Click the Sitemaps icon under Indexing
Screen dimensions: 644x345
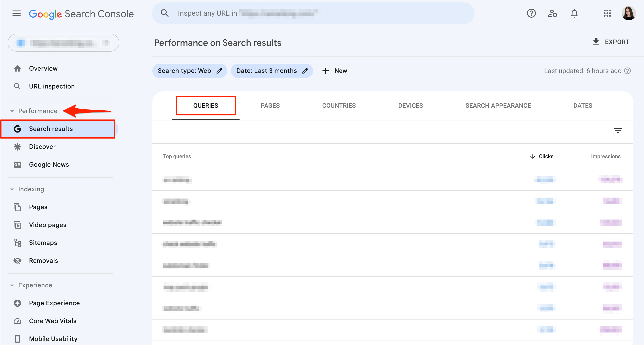17,242
